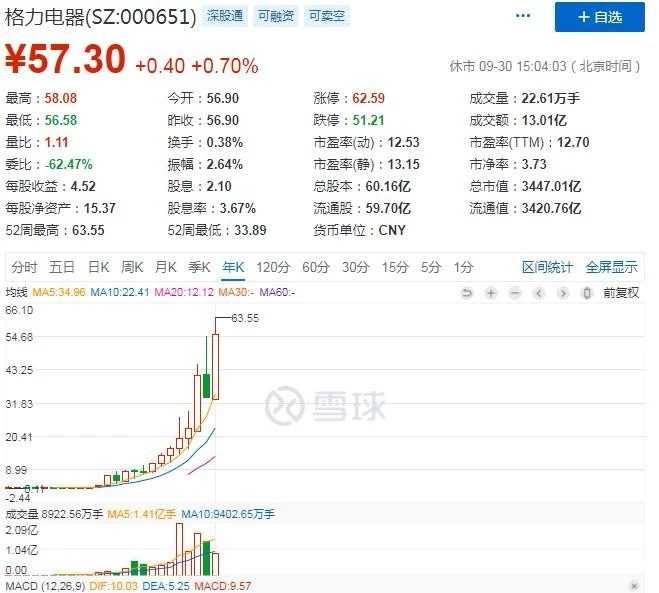This screenshot has height=593, width=659.
Task: Switch to the 1分 chart tab
Action: pyautogui.click(x=463, y=267)
